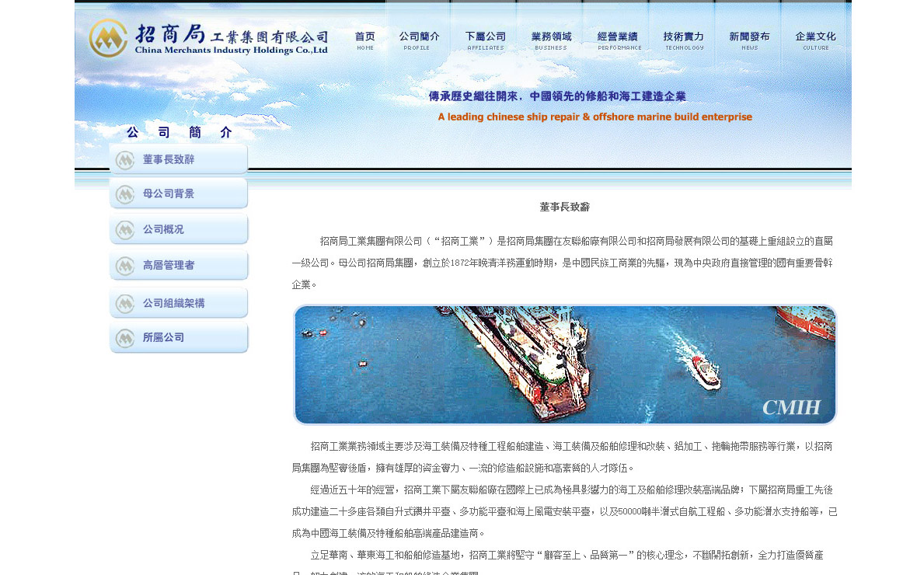Select 母公司背景 in the sidebar

(x=179, y=193)
